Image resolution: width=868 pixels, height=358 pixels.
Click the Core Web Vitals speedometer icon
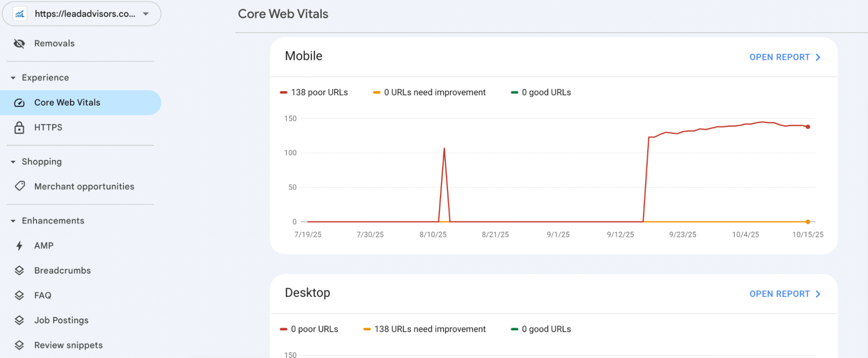click(19, 103)
